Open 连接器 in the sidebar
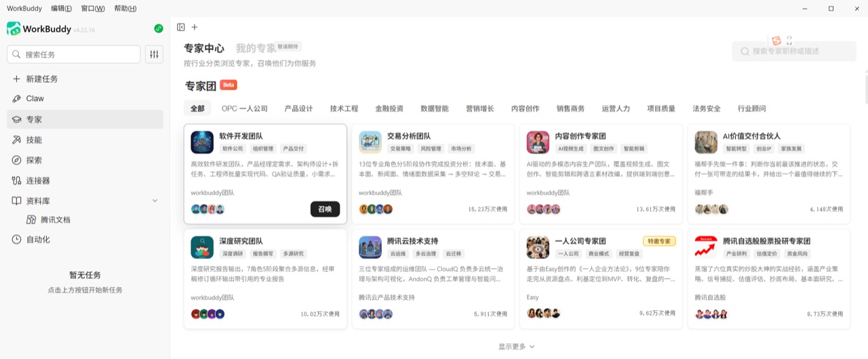The image size is (868, 359). pos(85,180)
